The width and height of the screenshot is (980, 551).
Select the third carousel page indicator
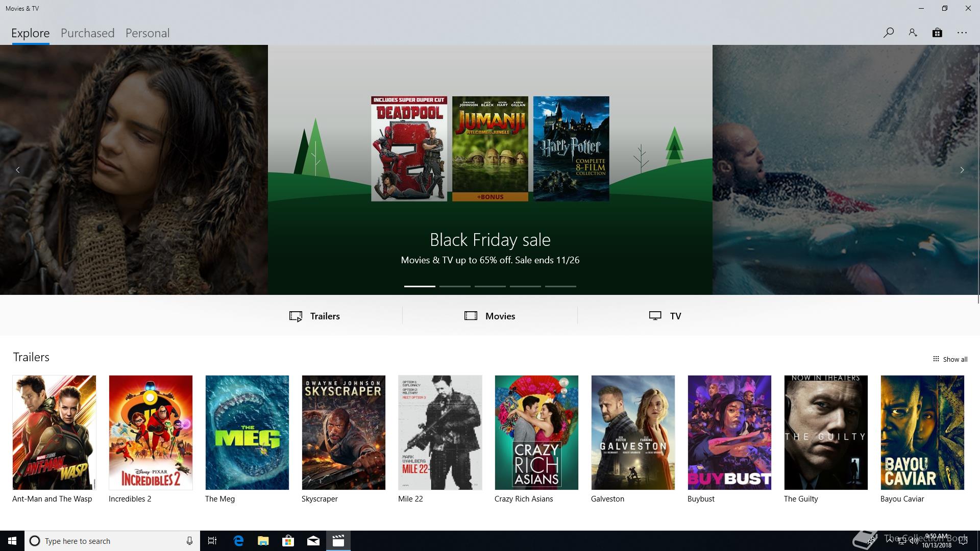pyautogui.click(x=490, y=286)
